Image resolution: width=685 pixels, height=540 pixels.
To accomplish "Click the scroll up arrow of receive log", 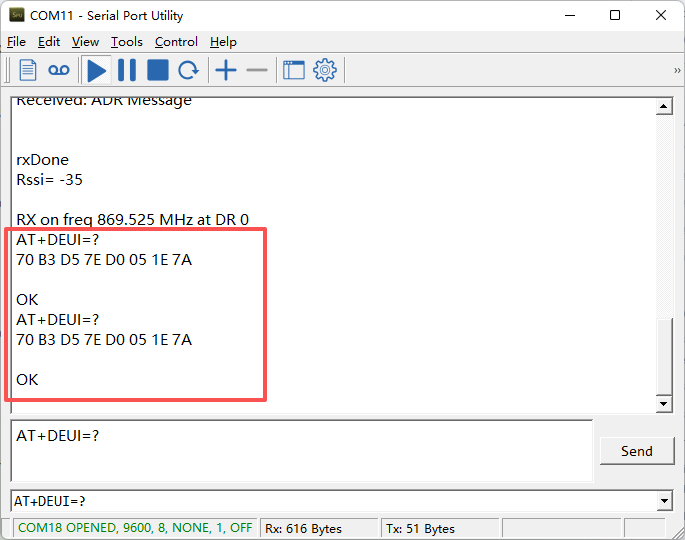I will click(664, 106).
